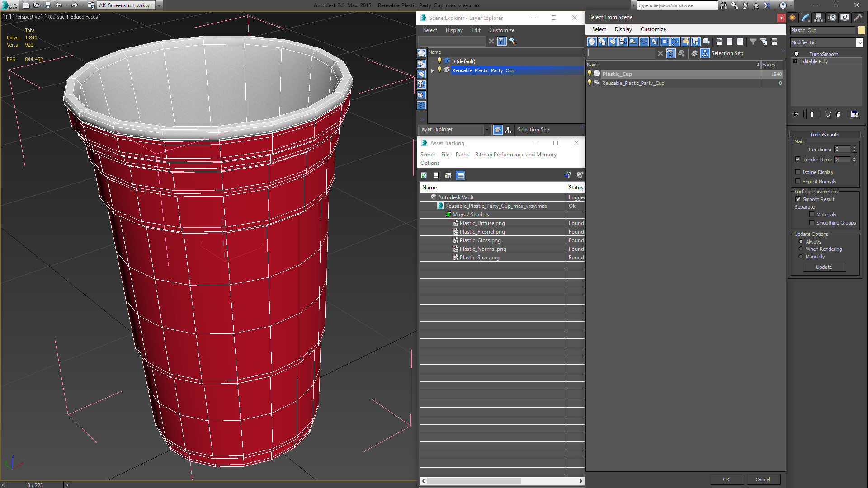Increment the Iterations spinner
Viewport: 868px width, 488px height.
[x=854, y=148]
